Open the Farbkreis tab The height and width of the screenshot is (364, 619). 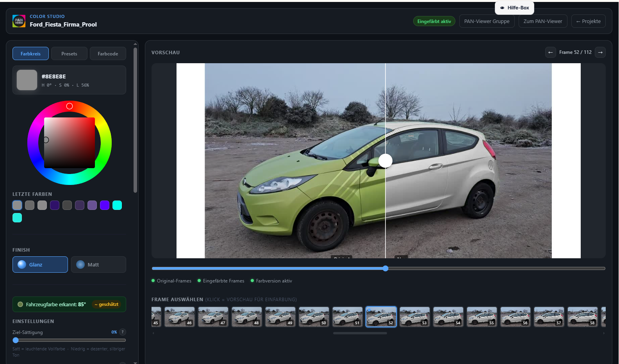click(x=30, y=53)
